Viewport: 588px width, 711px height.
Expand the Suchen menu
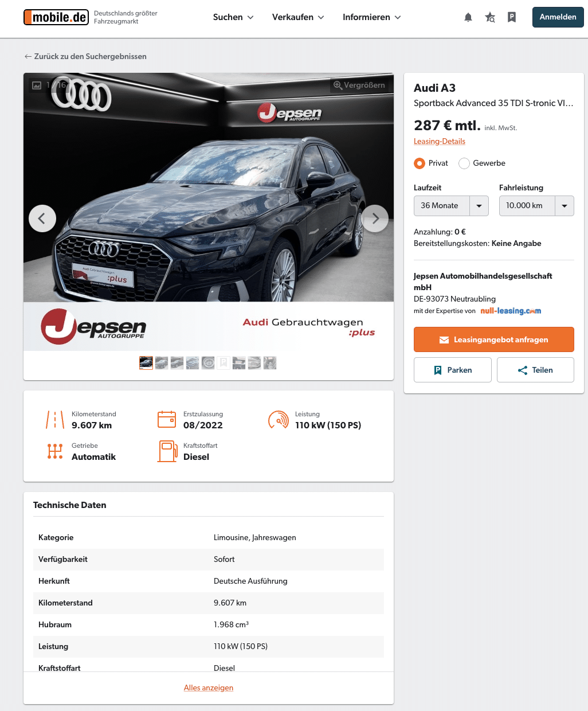[233, 17]
